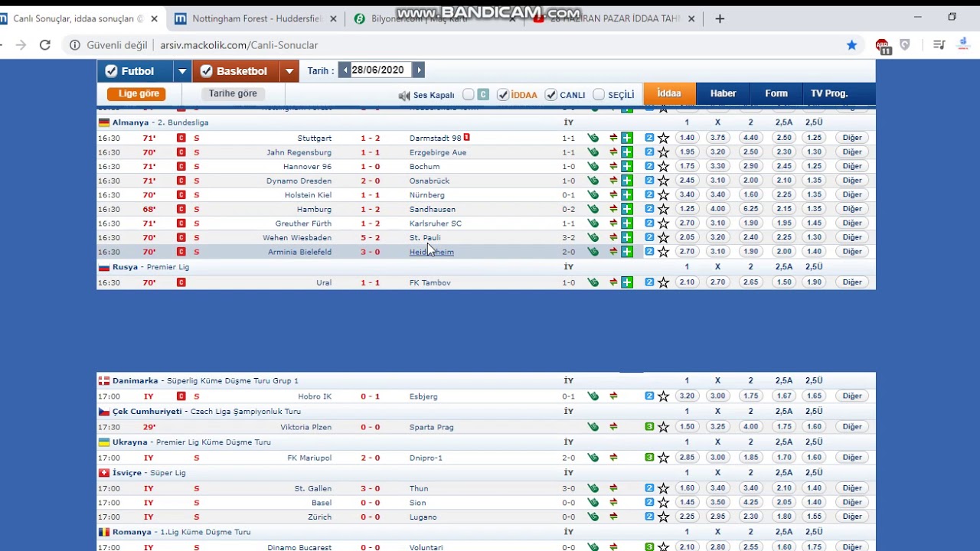Screen dimensions: 980x551
Task: Click the Diğer button in the Ural row
Action: [852, 282]
